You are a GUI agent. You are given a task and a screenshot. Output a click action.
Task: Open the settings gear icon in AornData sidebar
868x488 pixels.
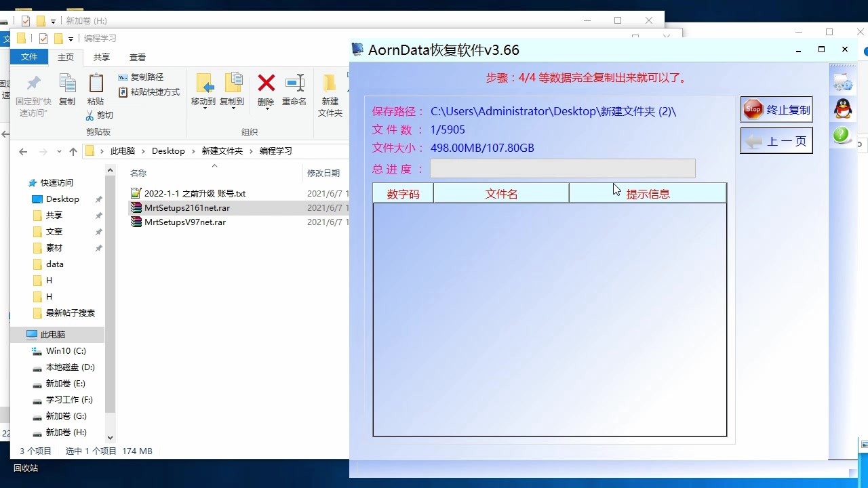pyautogui.click(x=843, y=83)
